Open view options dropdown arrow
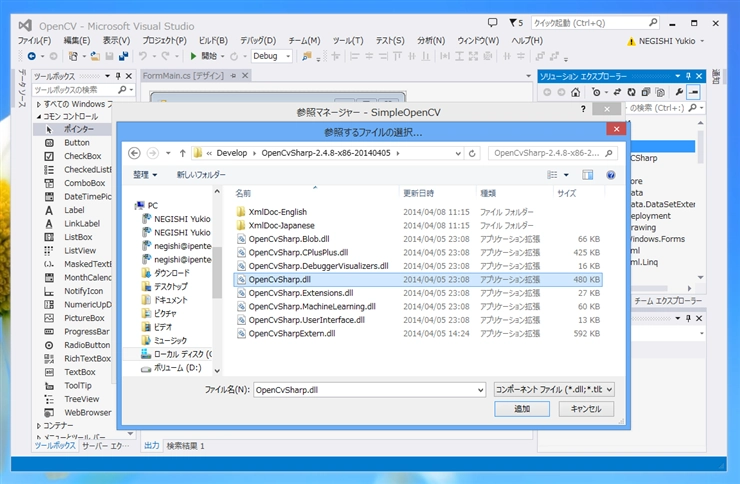Screen dimensions: 740x484 566,175
